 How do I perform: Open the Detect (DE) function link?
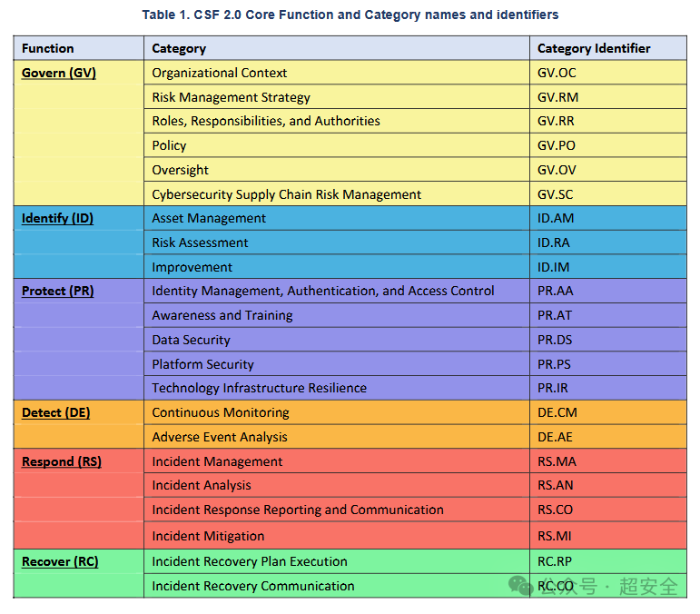[55, 412]
